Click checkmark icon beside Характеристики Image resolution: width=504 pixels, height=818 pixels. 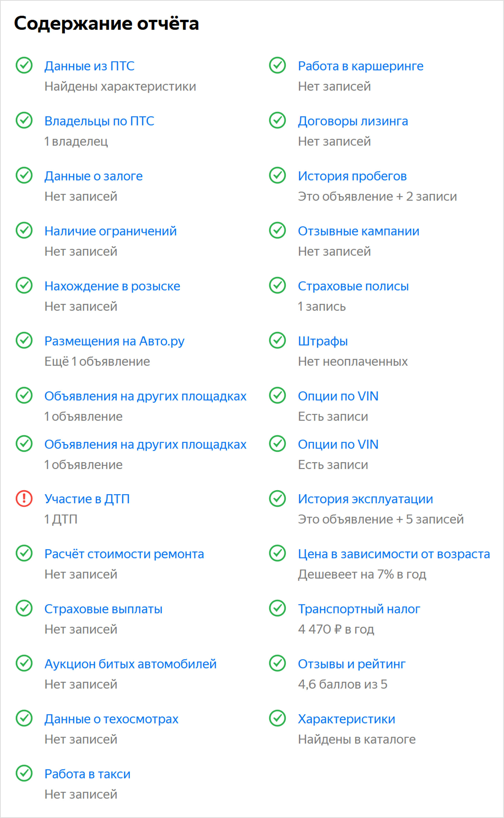point(277,718)
